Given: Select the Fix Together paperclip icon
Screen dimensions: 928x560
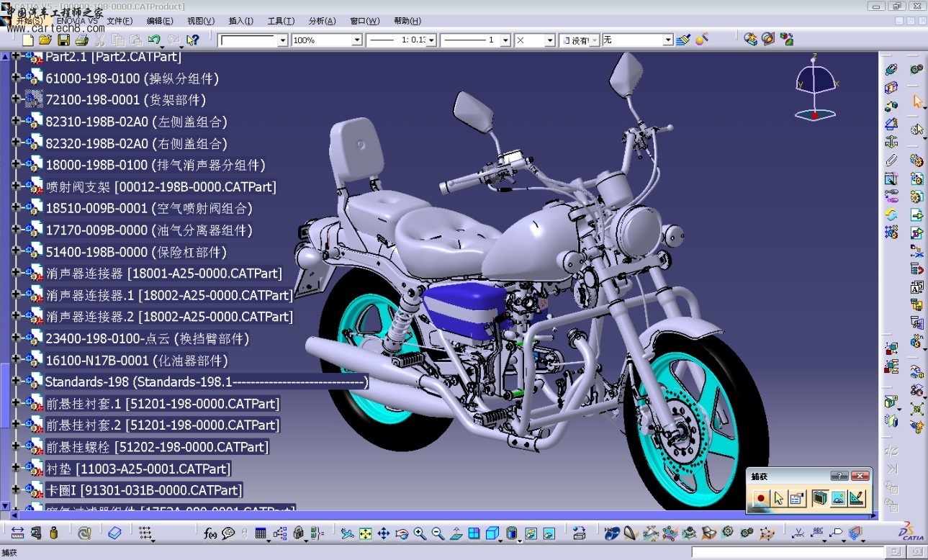Looking at the screenshot, I should [x=891, y=159].
